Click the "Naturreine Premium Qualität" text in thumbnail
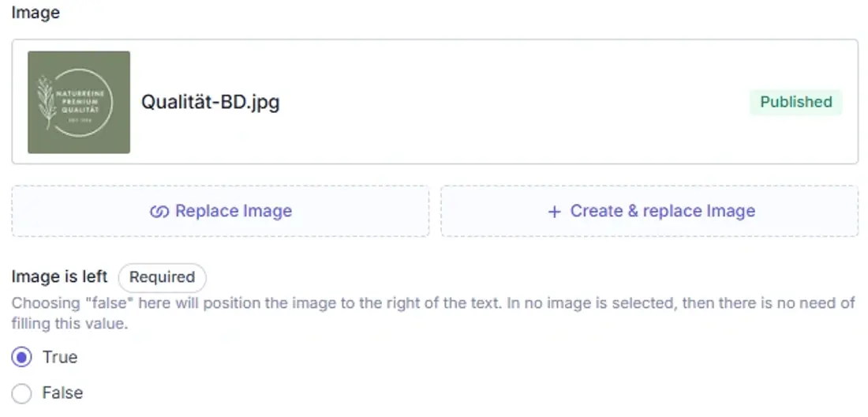This screenshot has height=417, width=868. 81,102
